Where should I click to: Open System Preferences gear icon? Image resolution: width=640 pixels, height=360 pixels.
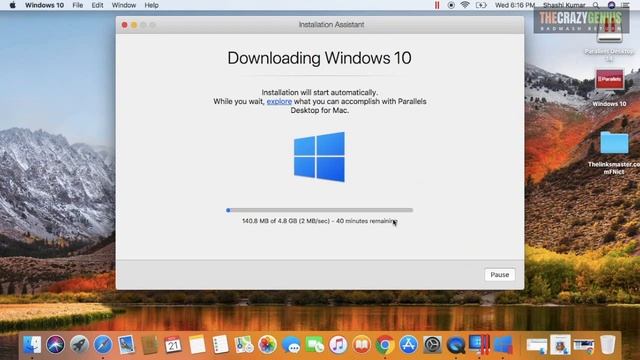pos(432,345)
